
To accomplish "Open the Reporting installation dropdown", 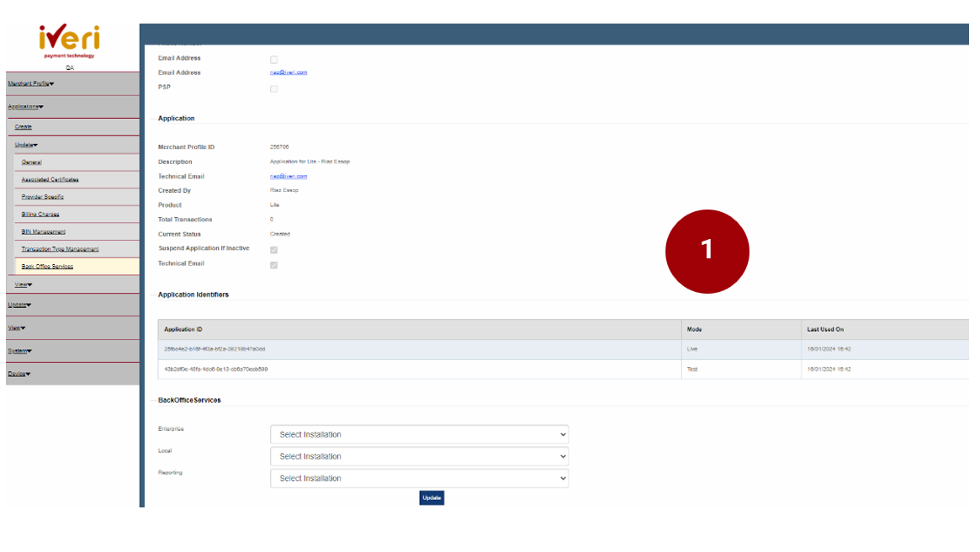I will (x=419, y=479).
